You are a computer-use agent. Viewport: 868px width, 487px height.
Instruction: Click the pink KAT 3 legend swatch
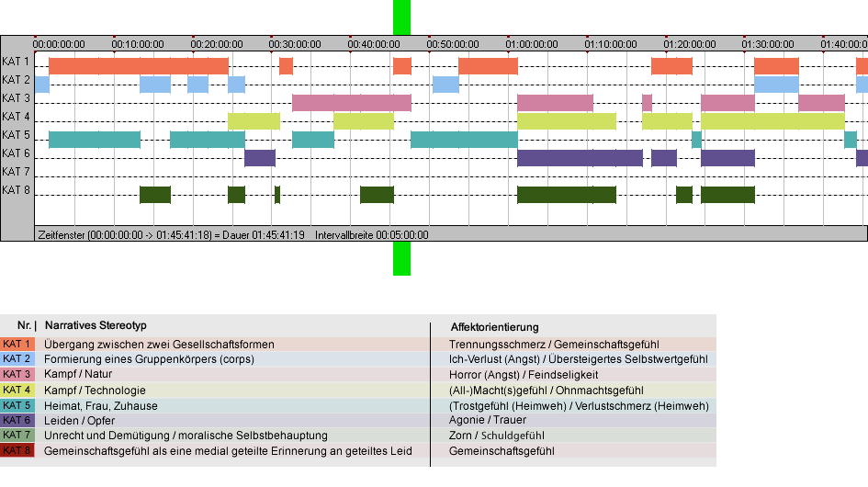point(17,374)
